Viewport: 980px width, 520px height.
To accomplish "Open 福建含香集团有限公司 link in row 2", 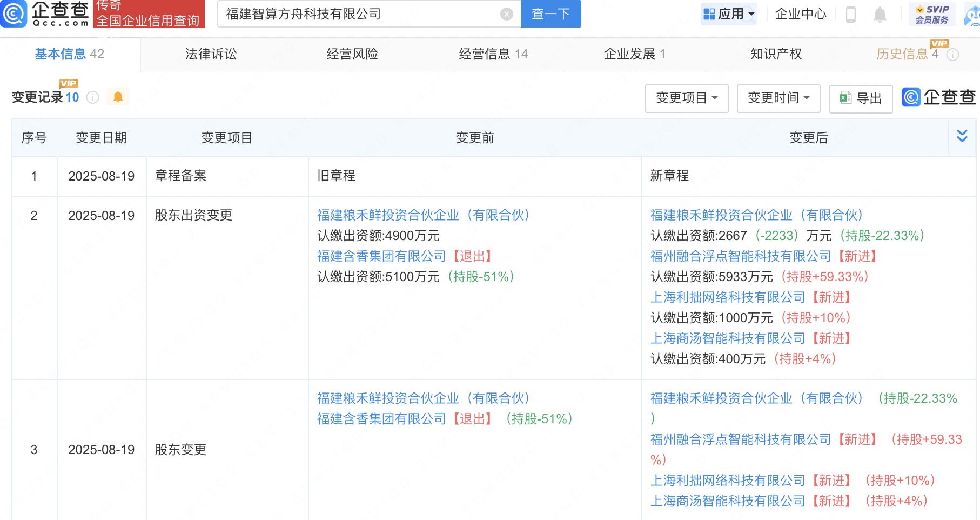I will 381,256.
